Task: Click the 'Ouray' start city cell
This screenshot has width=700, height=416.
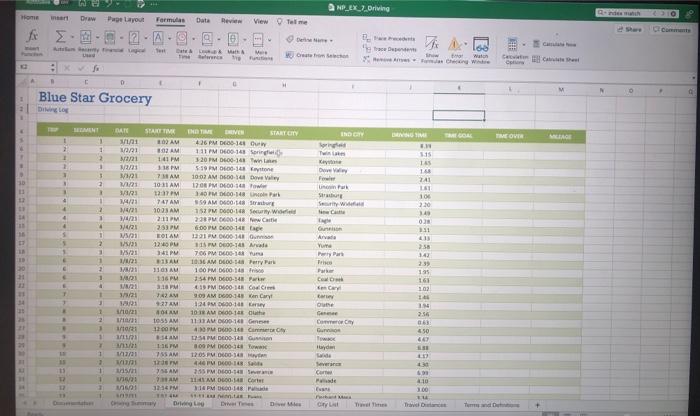Action: point(258,144)
